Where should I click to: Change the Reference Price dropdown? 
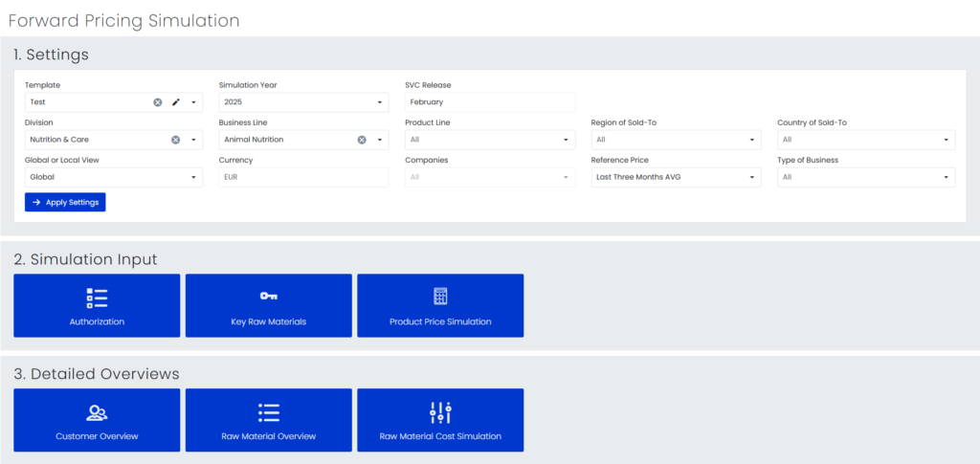[677, 177]
